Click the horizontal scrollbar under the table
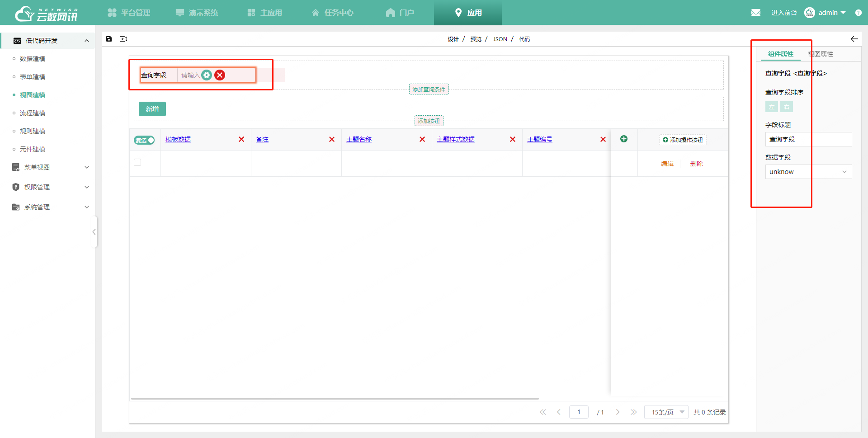868x438 pixels. coord(335,399)
